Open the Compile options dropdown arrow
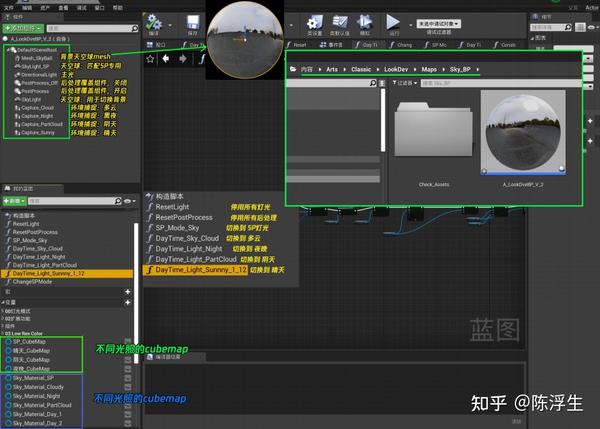The image size is (600, 429). [x=170, y=25]
